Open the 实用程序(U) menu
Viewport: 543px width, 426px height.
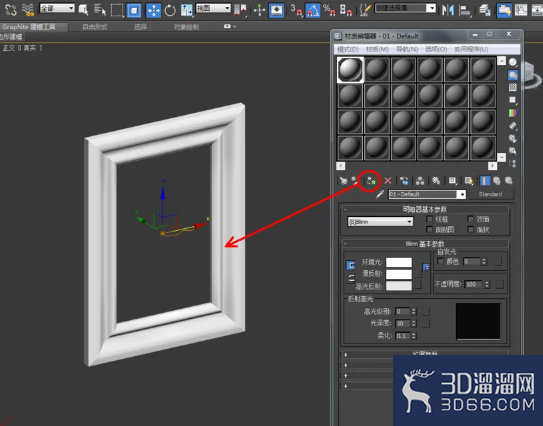[471, 49]
